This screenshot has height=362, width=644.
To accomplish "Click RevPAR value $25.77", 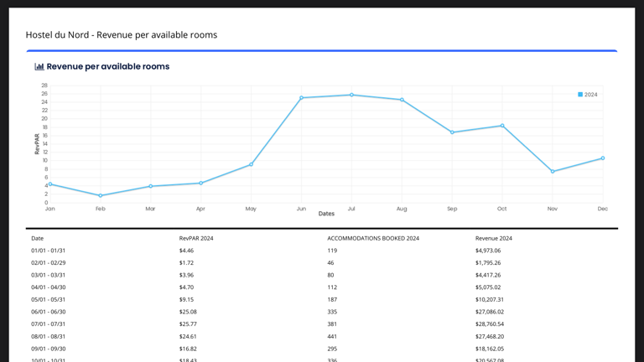I will pos(188,324).
